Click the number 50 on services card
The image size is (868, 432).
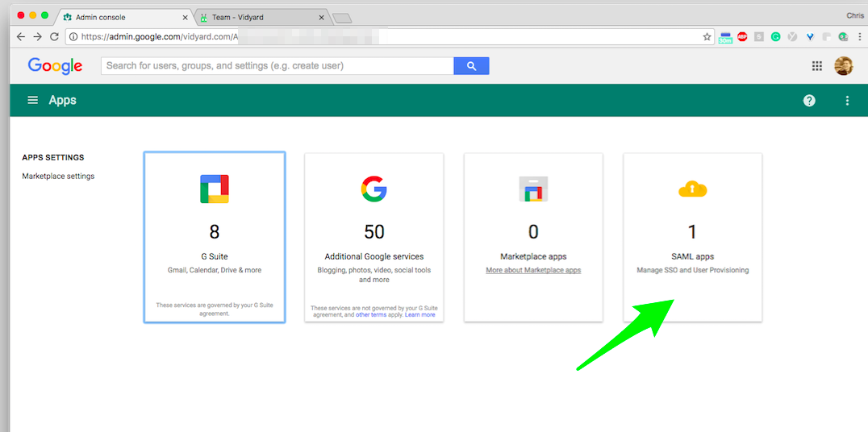(x=373, y=232)
